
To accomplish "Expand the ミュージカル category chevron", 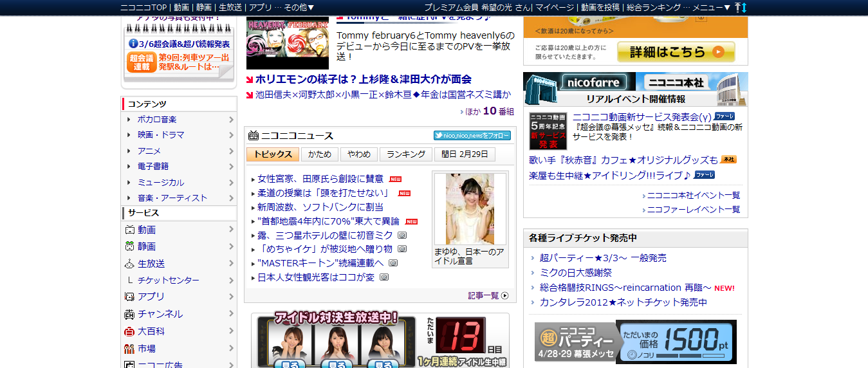I will [231, 182].
